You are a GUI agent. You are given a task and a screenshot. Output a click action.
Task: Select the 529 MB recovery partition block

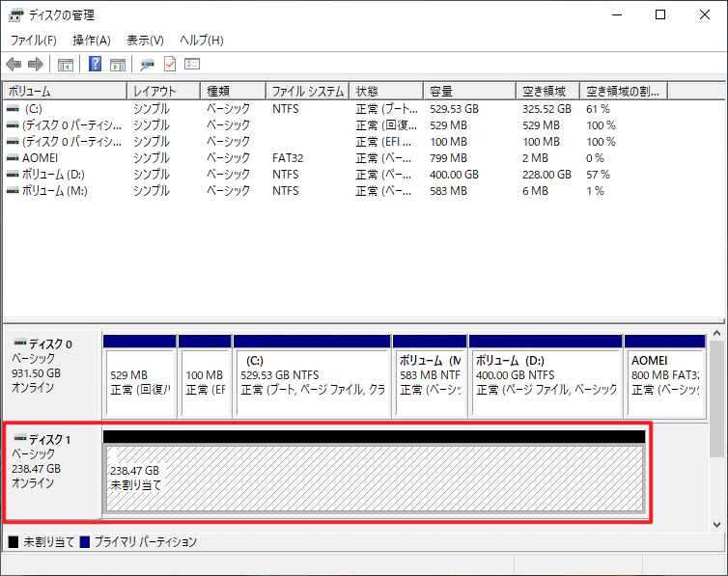click(140, 376)
